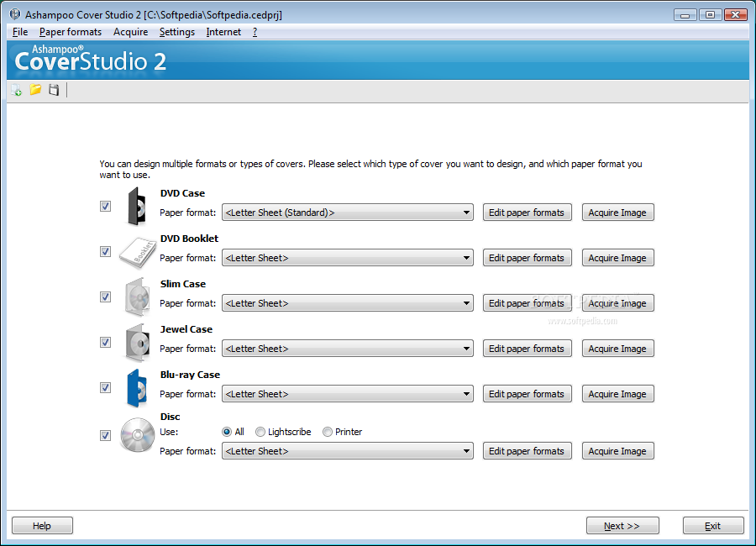
Task: Create a new project via toolbar icon
Action: coord(16,90)
